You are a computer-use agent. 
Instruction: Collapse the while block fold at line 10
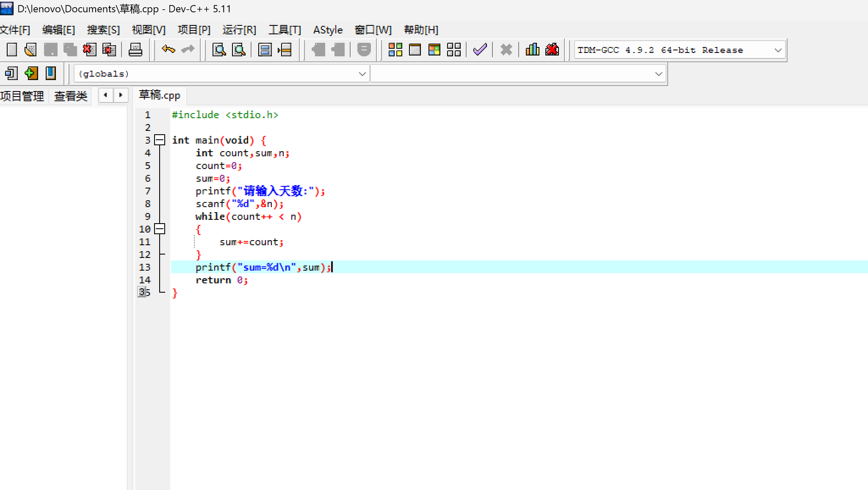point(160,229)
